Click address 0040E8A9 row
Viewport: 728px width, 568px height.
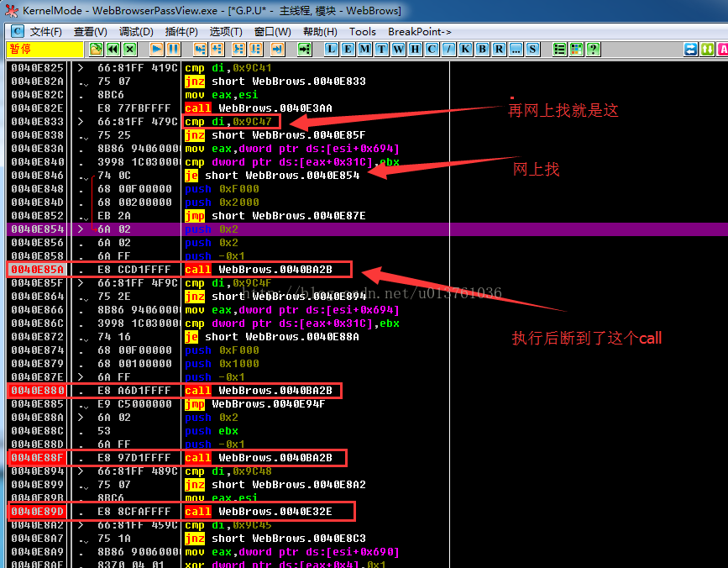pyautogui.click(x=37, y=552)
